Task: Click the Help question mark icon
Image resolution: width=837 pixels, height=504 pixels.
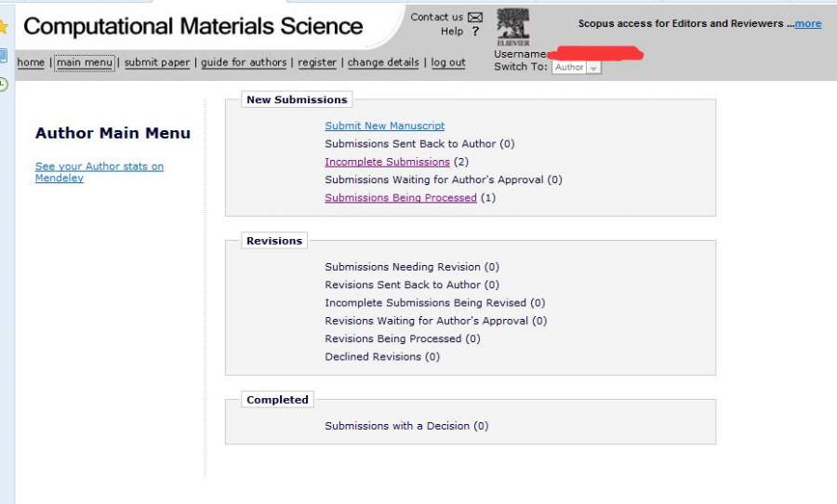Action: click(x=475, y=32)
